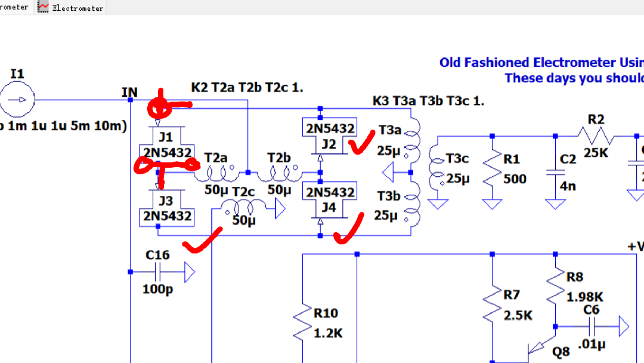Click the K2 T2a T2b T2c 1. directive
The image size is (644, 363).
tap(247, 88)
